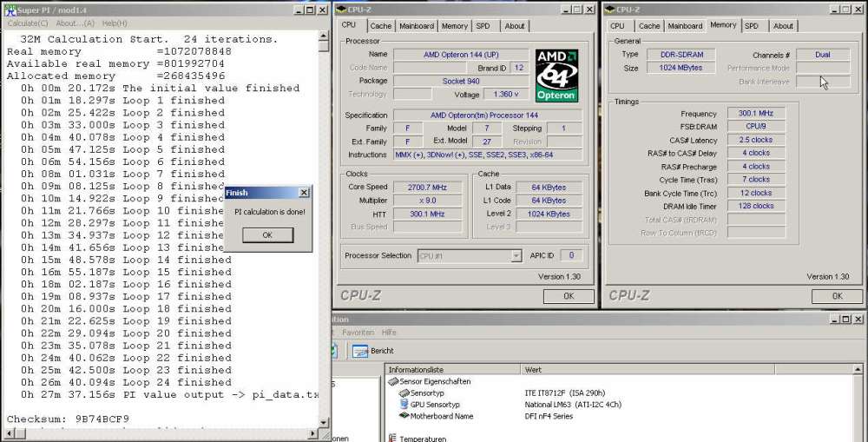
Task: Switch to Memory tab in left CPU-Z
Action: click(x=455, y=26)
